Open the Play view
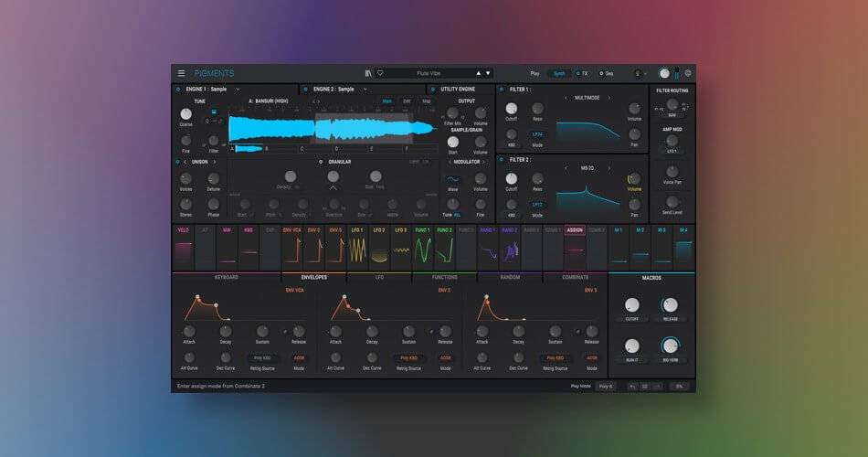 [535, 73]
